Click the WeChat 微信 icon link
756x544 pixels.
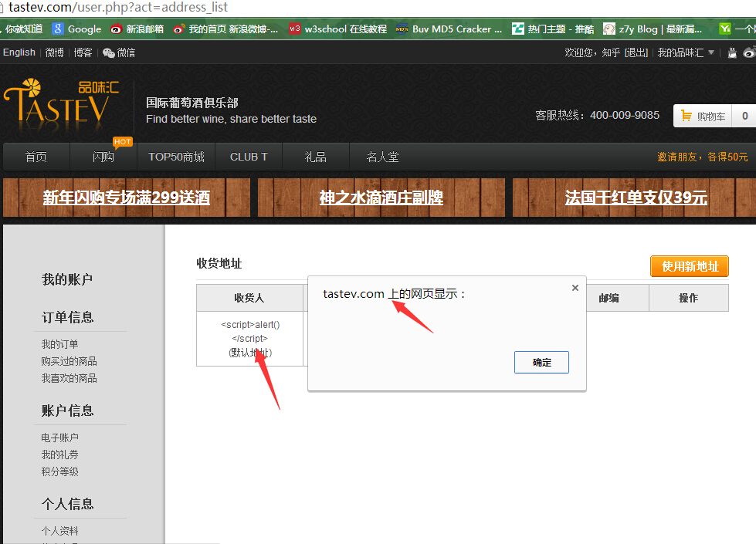point(119,52)
